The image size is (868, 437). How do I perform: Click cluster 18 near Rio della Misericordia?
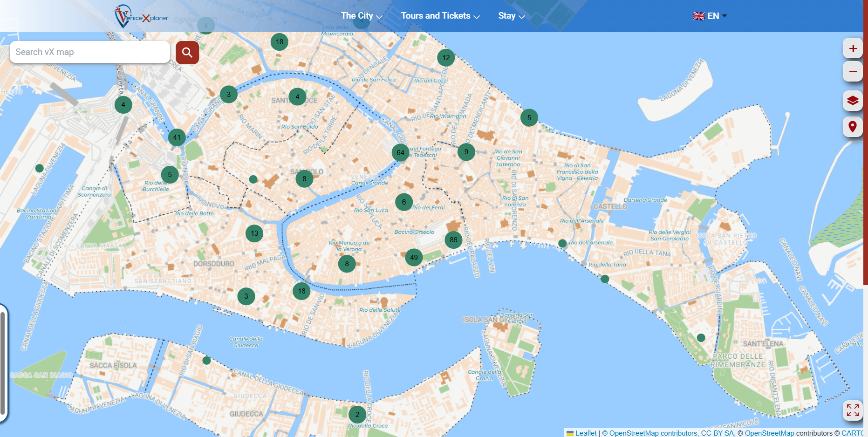279,42
